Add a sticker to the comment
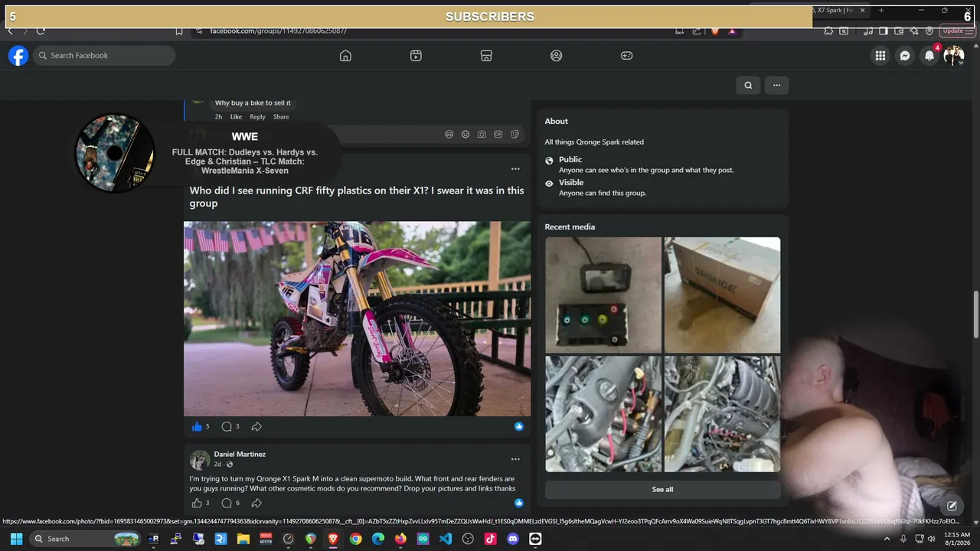The image size is (980, 551). [514, 134]
